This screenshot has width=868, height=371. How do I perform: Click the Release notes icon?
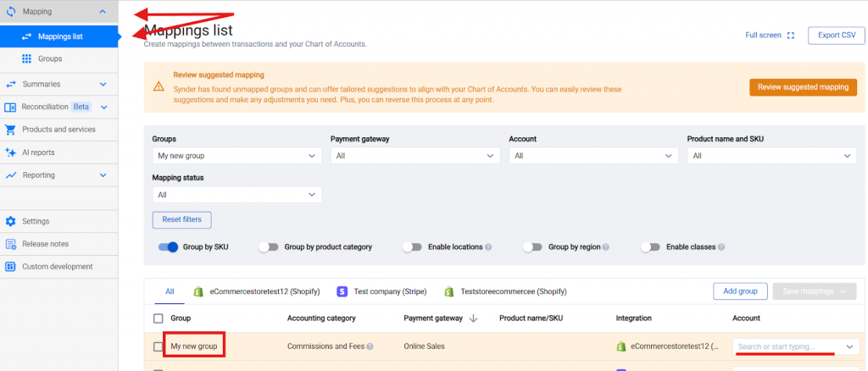[x=11, y=244]
